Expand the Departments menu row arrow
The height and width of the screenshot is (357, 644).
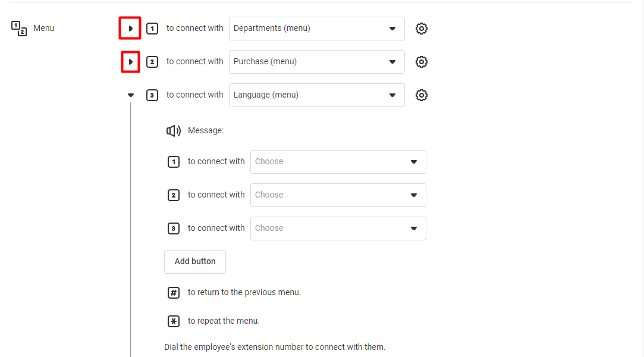pyautogui.click(x=130, y=29)
